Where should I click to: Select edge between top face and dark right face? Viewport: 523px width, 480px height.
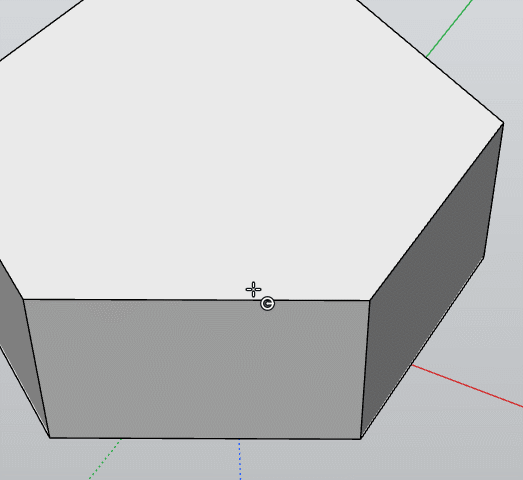pos(437,212)
